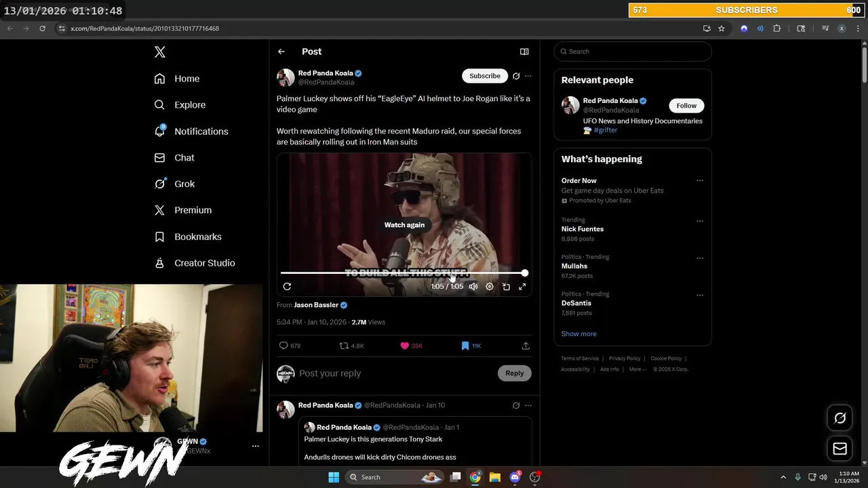Mute the video with speaker icon
868x488 pixels.
[473, 287]
